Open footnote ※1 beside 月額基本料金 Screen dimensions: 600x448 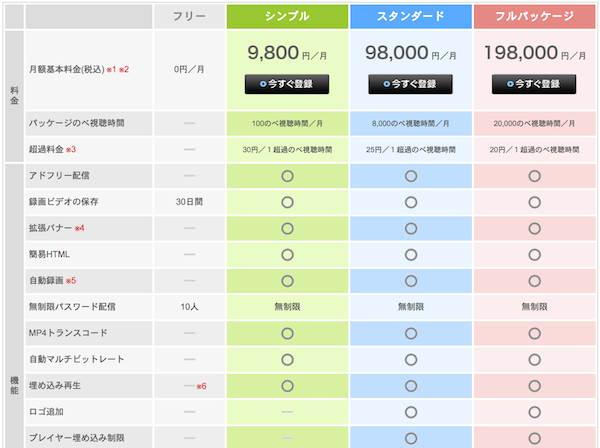112,69
